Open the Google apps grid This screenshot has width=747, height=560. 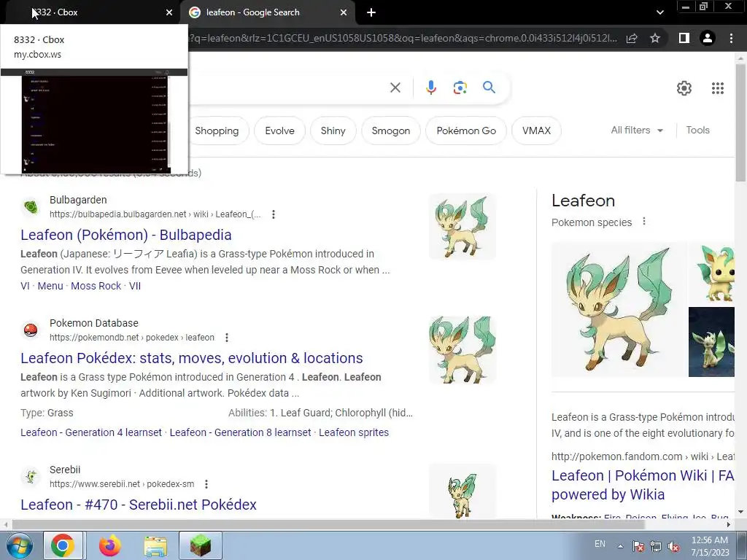point(718,88)
